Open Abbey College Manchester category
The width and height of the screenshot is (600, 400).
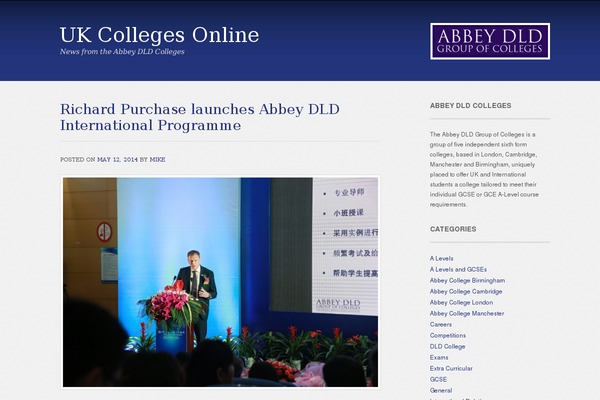pos(466,313)
